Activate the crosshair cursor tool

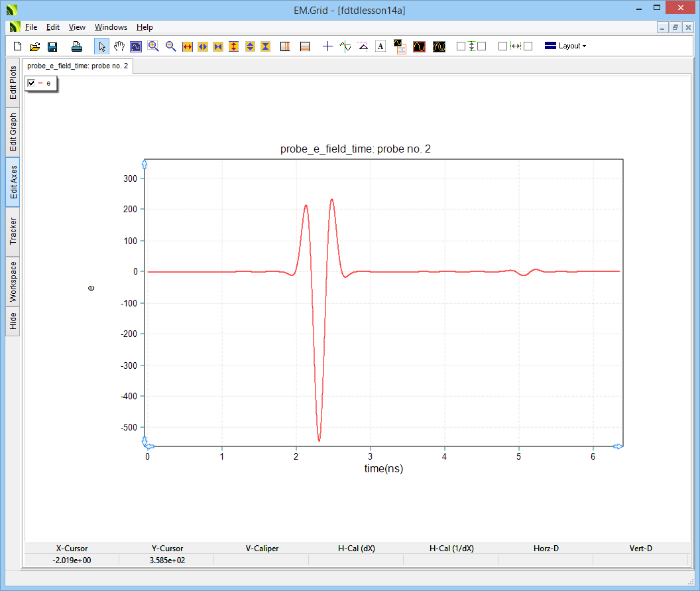pyautogui.click(x=327, y=46)
